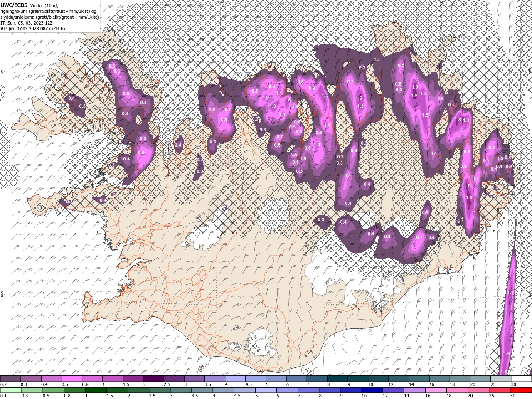
Task: Select the pink swatch between 0.5 and 0.8, top row
Action: (72, 379)
